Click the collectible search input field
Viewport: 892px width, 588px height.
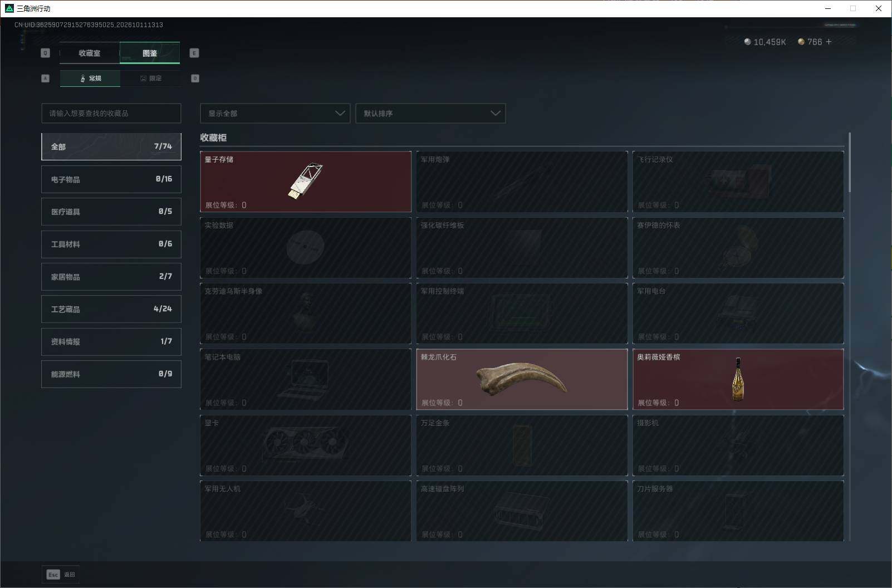pos(111,113)
